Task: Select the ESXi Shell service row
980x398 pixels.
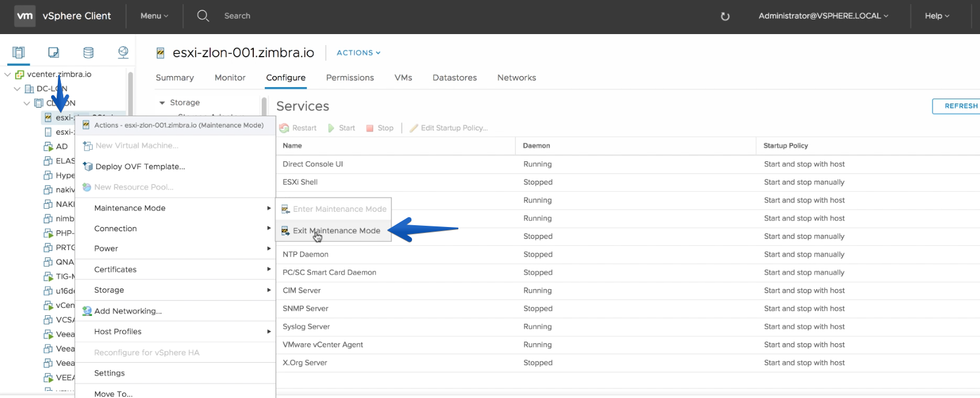Action: tap(628, 183)
